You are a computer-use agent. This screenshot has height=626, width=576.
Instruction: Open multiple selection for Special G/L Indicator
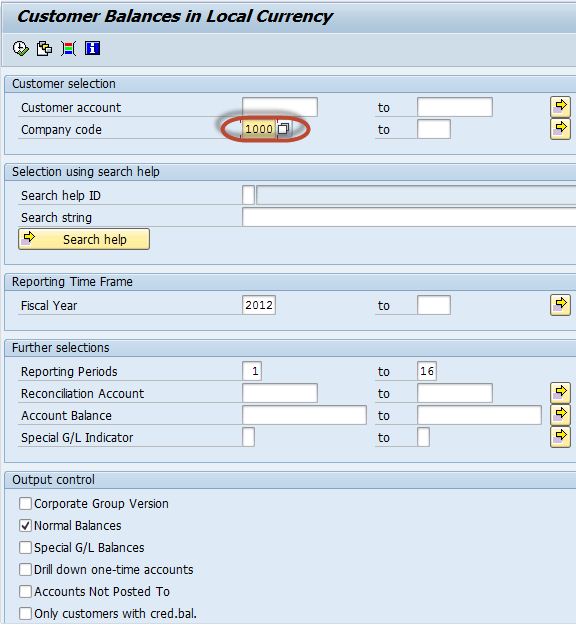(x=560, y=437)
